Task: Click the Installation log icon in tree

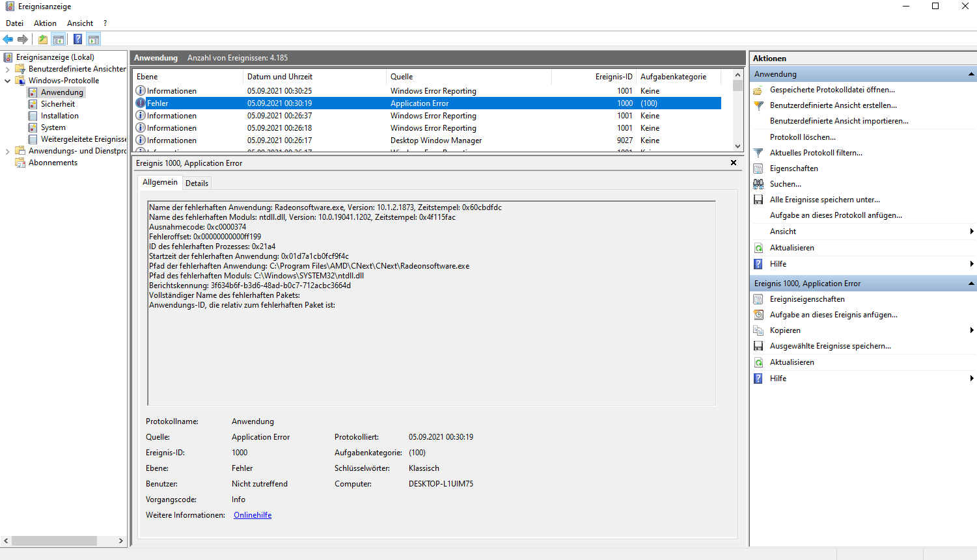Action: (x=33, y=116)
